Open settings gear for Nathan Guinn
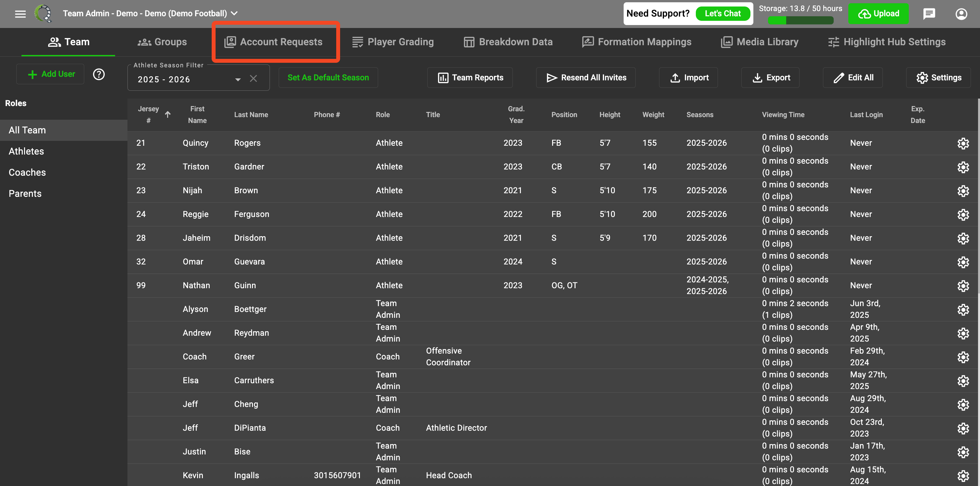 click(x=963, y=286)
